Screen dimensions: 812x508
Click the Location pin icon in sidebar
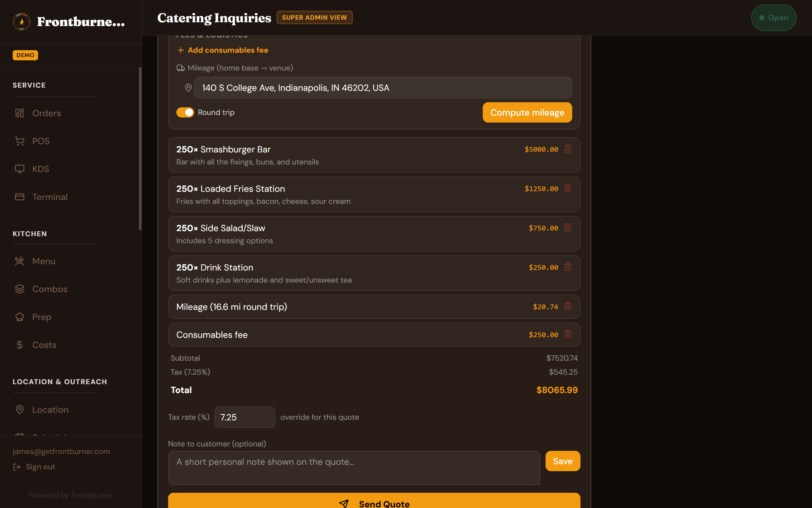point(19,410)
